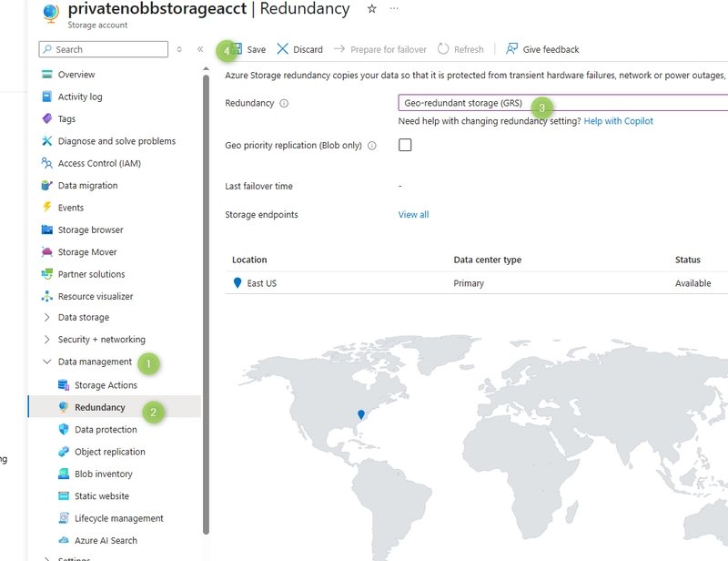Click the Last failover time label
The image size is (728, 561).
pyautogui.click(x=258, y=186)
